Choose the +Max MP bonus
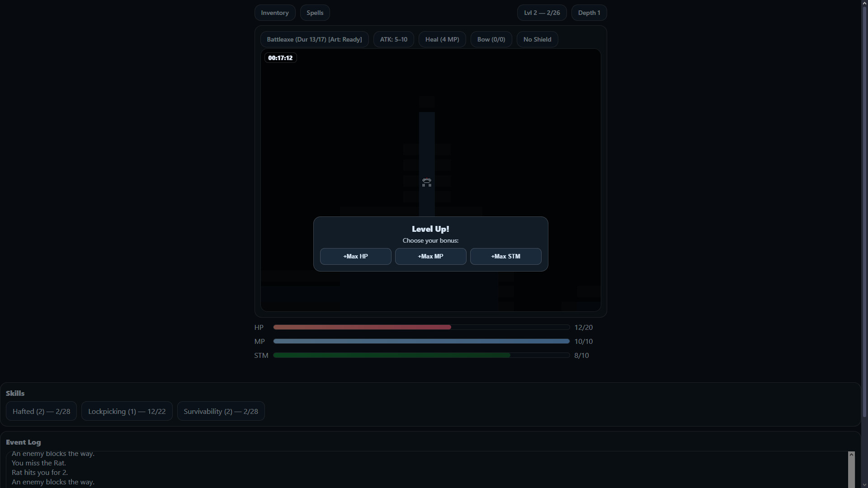868x488 pixels. (430, 256)
